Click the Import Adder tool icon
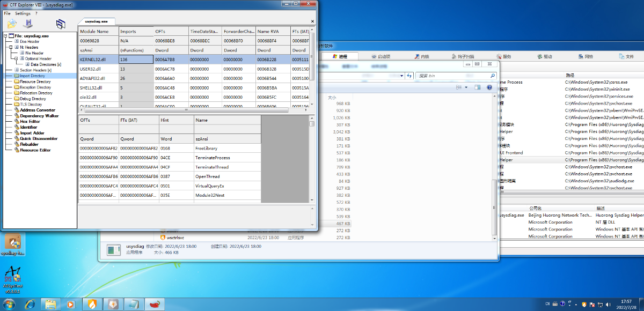 pos(16,133)
